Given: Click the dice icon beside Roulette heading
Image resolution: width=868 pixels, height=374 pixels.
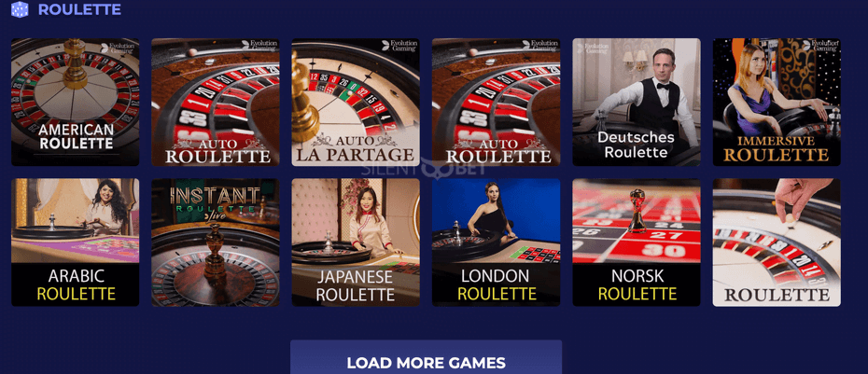Looking at the screenshot, I should 20,9.
